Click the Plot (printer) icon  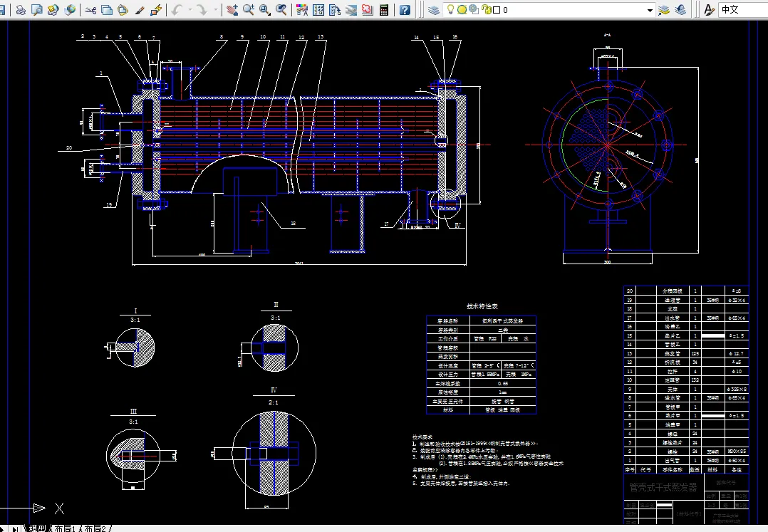(x=21, y=9)
